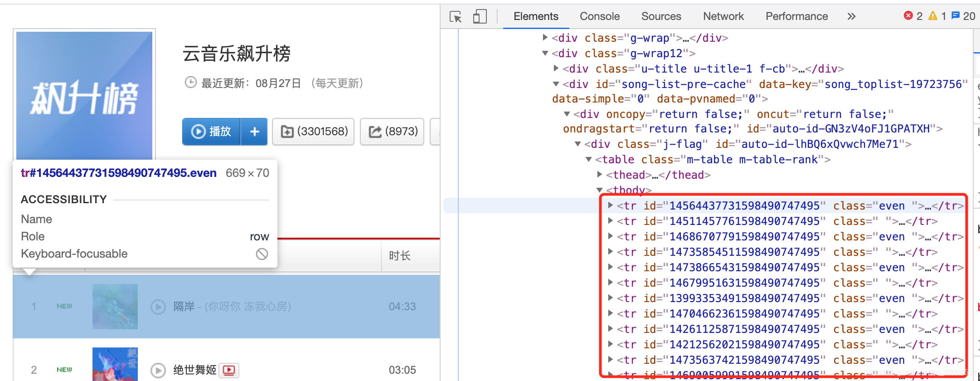
Task: Expand the thead node
Action: 600,175
